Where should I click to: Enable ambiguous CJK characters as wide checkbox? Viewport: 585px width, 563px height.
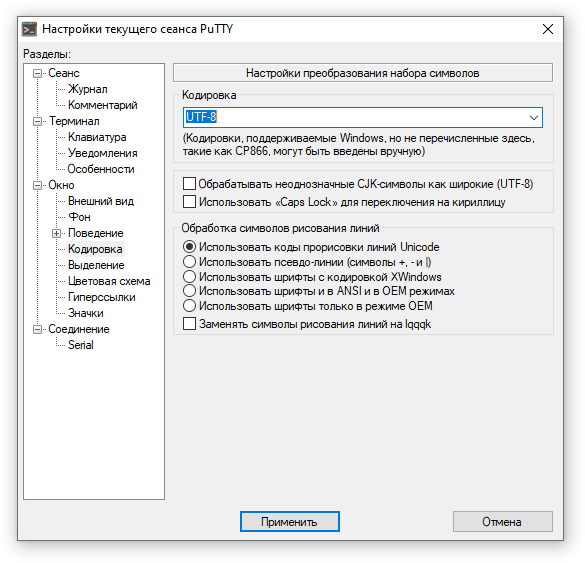[189, 184]
